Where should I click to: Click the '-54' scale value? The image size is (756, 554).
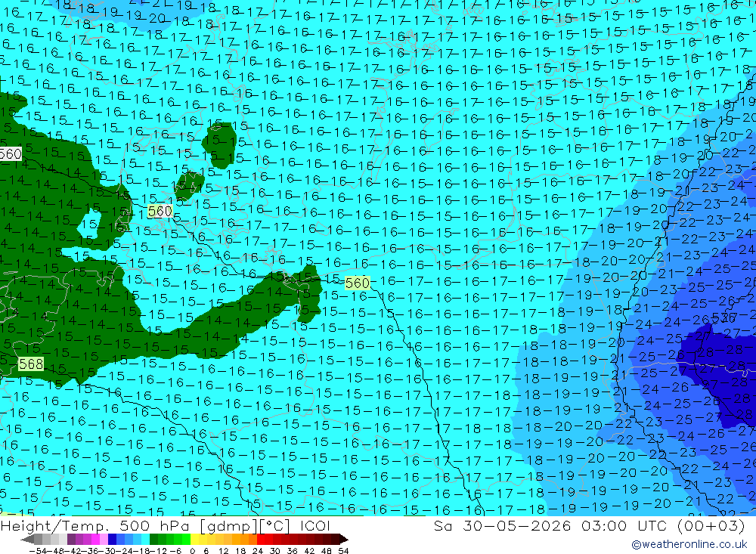coord(38,551)
